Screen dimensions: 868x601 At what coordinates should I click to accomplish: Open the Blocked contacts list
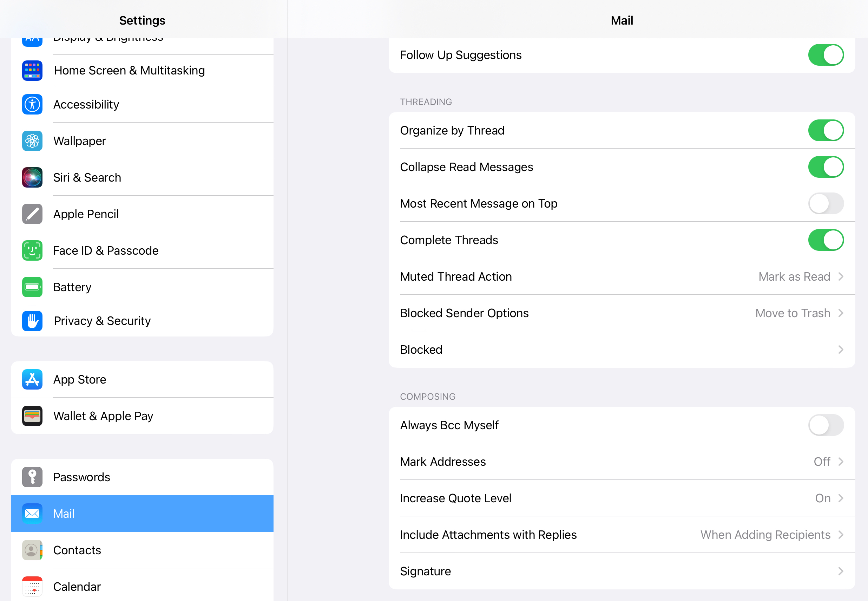[x=621, y=350]
